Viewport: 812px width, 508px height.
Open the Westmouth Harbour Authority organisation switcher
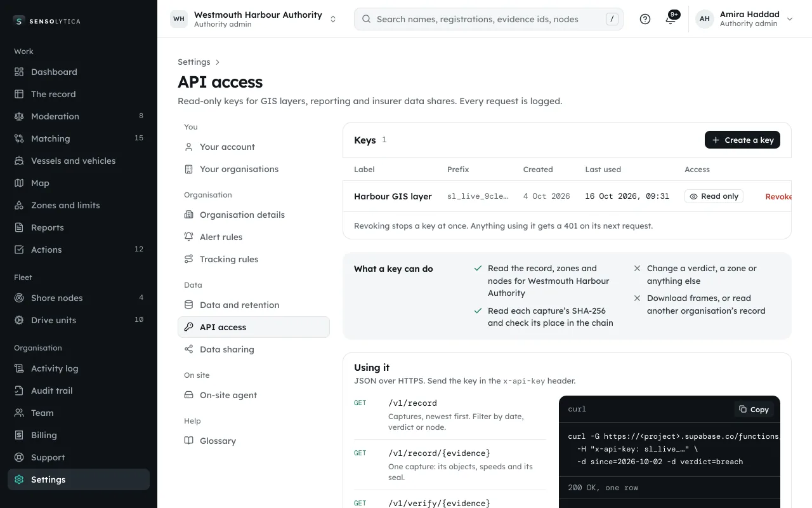pyautogui.click(x=254, y=19)
